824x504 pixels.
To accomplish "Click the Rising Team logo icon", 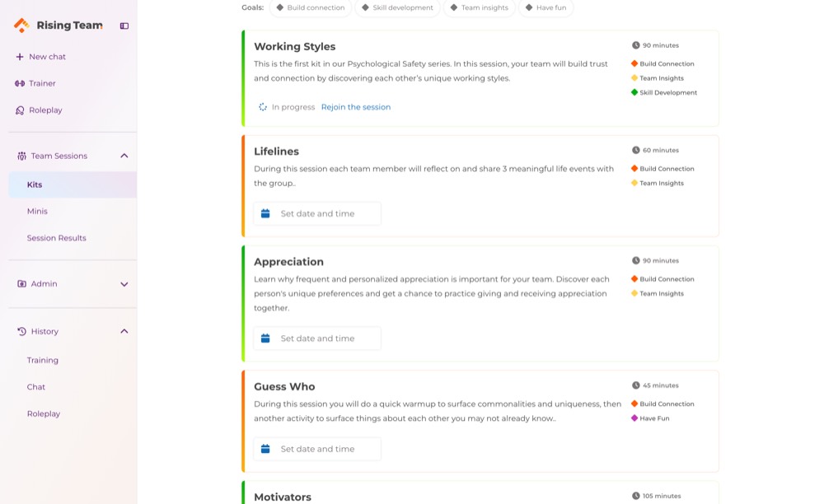I will [21, 26].
